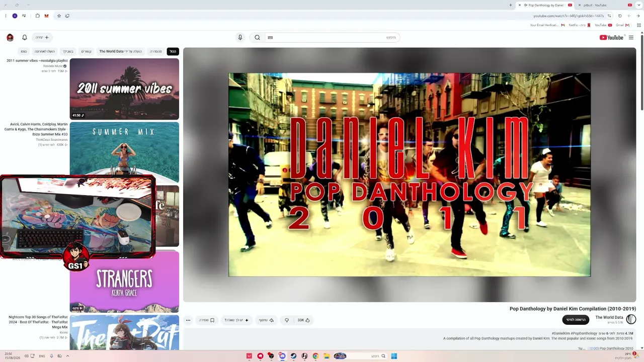Screen dimensions: 644x362
Task: Open File Explorer from the taskbar
Action: coord(327,356)
